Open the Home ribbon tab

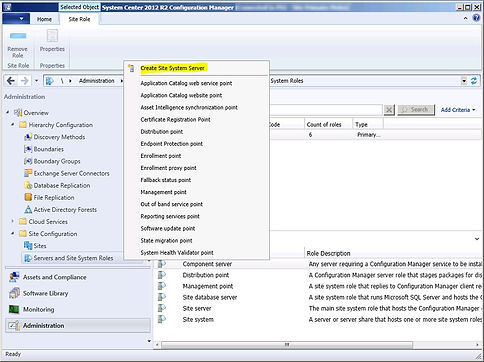(x=44, y=19)
